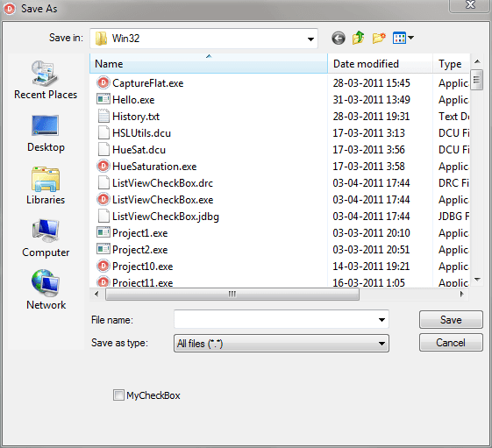Click the date 28-03-2011 19:31

pos(371,116)
